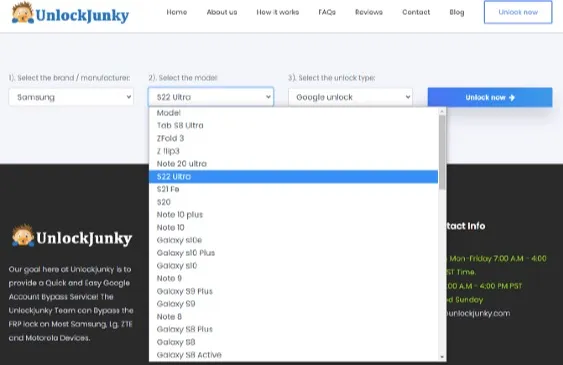The image size is (563, 365).
Task: Choose S21 Fe model option
Action: click(x=293, y=189)
